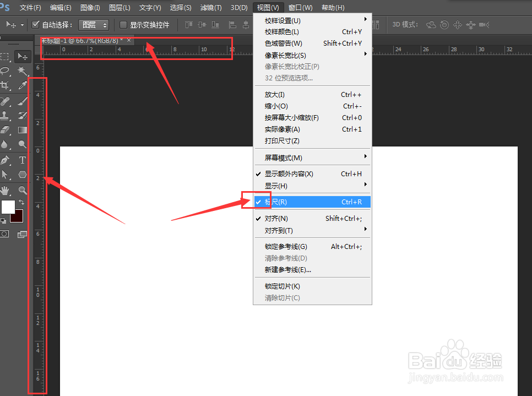532x396 pixels.
Task: Enable 显示变换控件 checkbox
Action: [123, 25]
